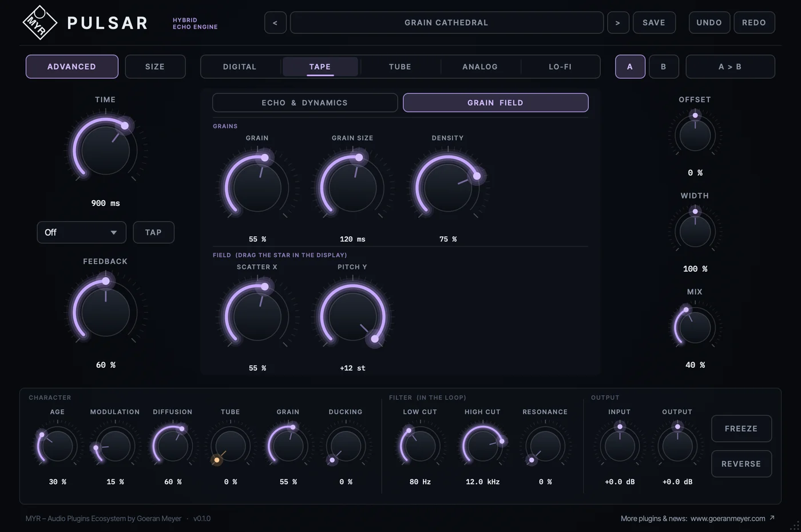
Task: Undo the last change
Action: tap(709, 23)
